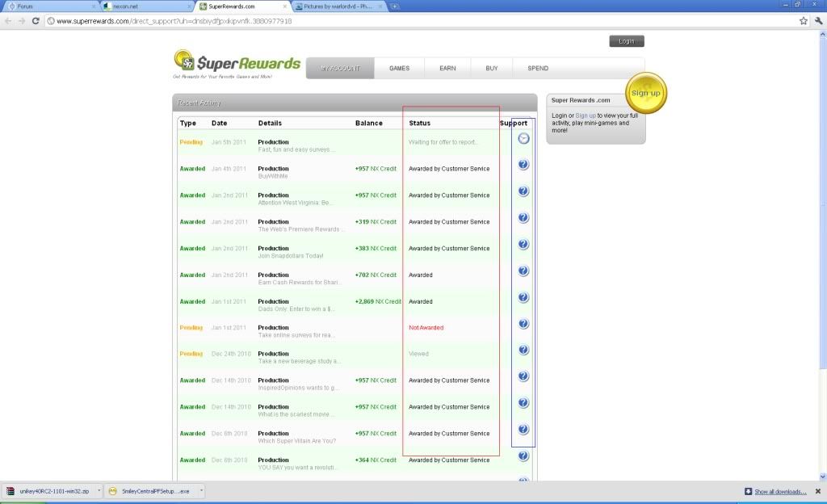This screenshot has width=827, height=504.
Task: Switch to the nexon.net browser tab
Action: (147, 6)
